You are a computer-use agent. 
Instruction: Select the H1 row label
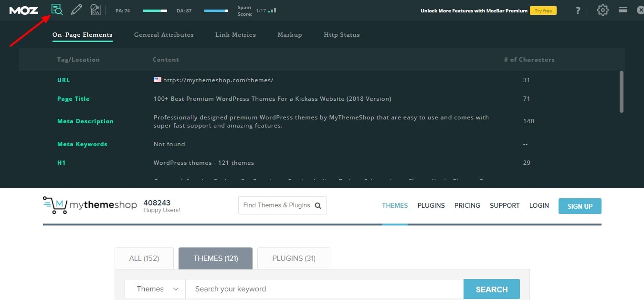click(x=61, y=163)
